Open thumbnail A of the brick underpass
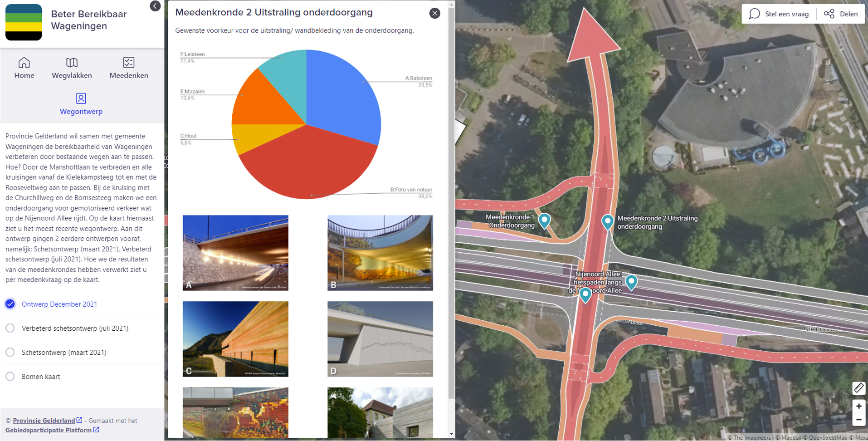The height and width of the screenshot is (441, 868). (x=235, y=253)
